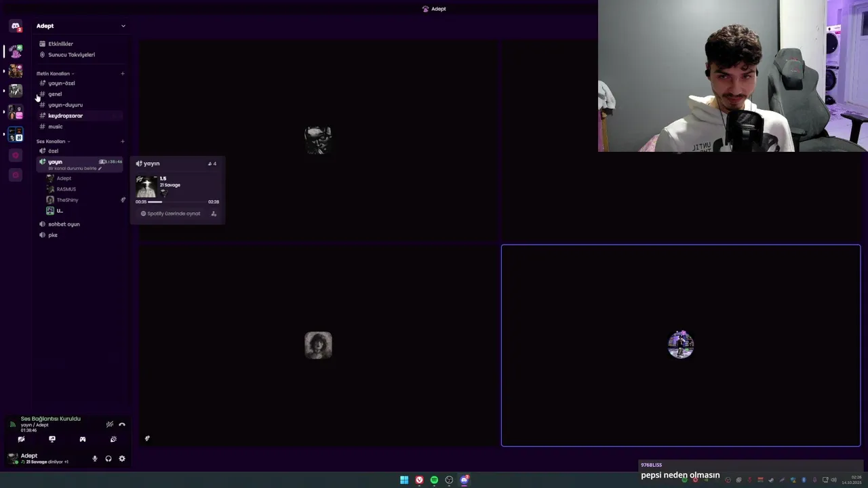
Task: Open the second server with speaker badge
Action: click(16, 71)
